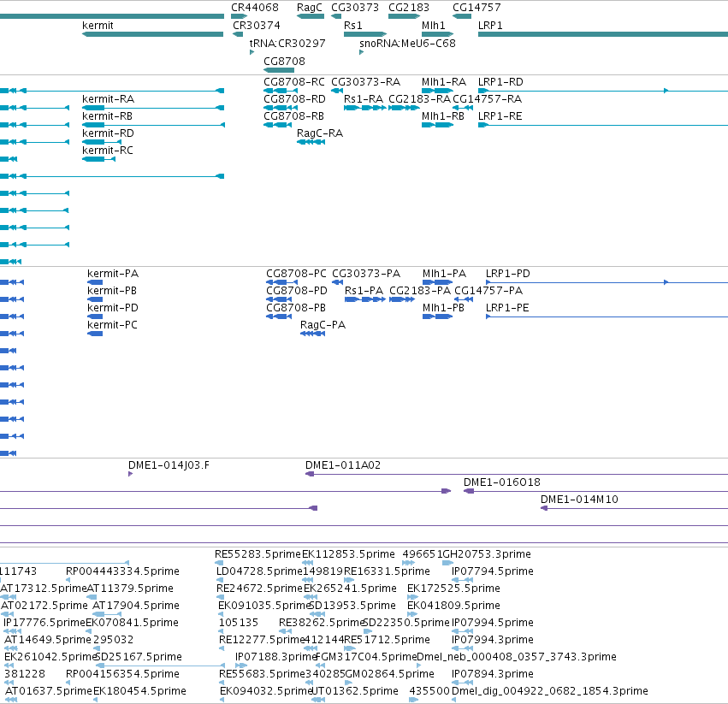Click the AT11379.5prime EST label
728x704 pixels.
131,589
